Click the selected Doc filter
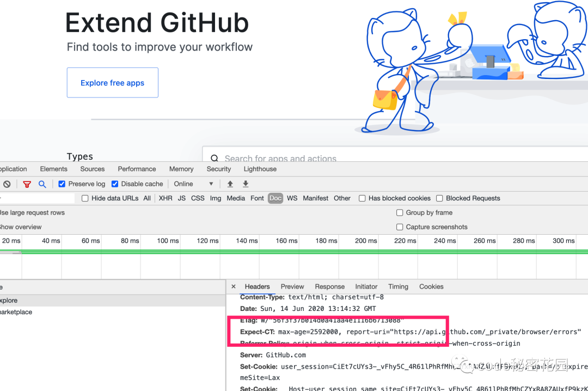This screenshot has height=391, width=588. pos(275,198)
